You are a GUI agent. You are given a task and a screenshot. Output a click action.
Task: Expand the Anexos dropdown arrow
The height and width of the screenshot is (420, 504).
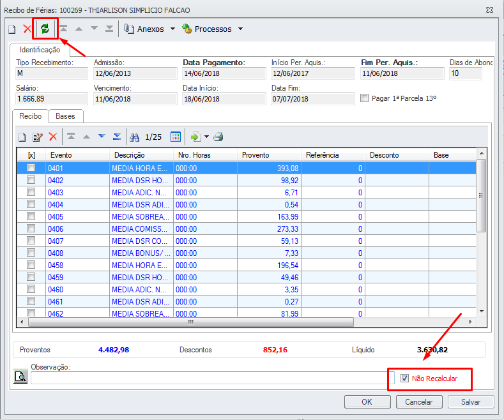point(172,29)
